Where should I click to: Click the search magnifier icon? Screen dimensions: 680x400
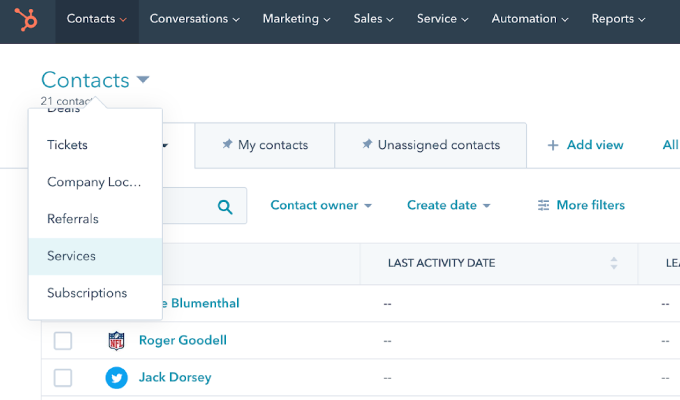tap(226, 207)
